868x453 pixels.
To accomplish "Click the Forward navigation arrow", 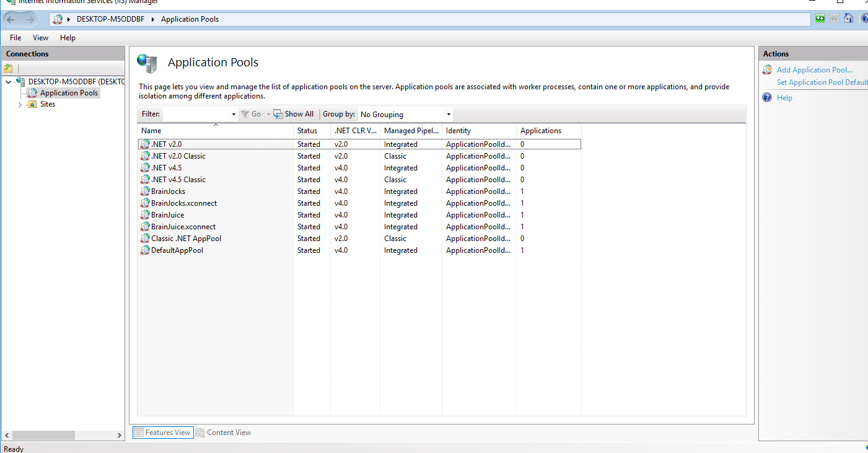I will point(30,19).
